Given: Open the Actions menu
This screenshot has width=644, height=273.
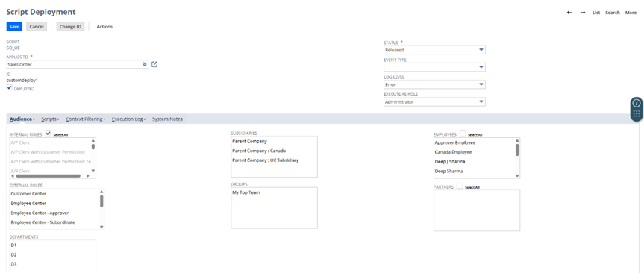Looking at the screenshot, I should pyautogui.click(x=104, y=27).
